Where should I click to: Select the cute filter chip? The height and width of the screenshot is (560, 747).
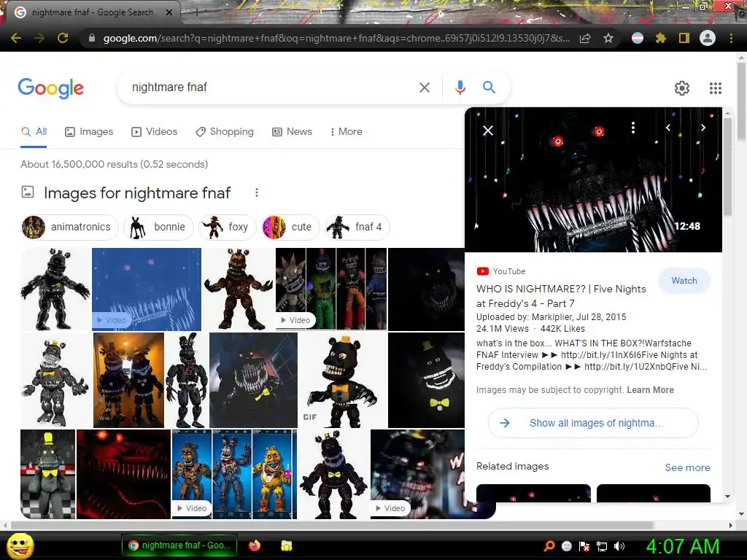coord(290,227)
